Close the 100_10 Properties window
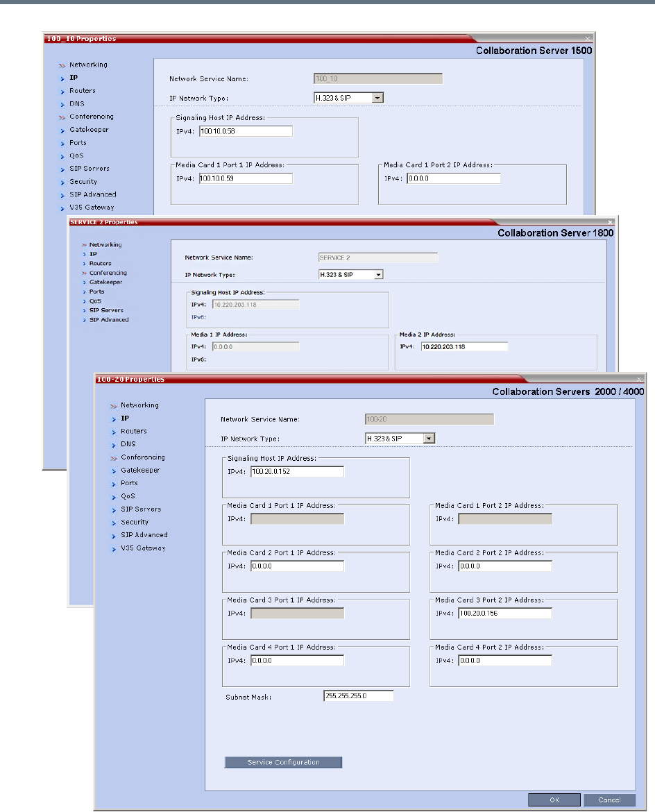Image resolution: width=655 pixels, height=812 pixels. coord(588,39)
